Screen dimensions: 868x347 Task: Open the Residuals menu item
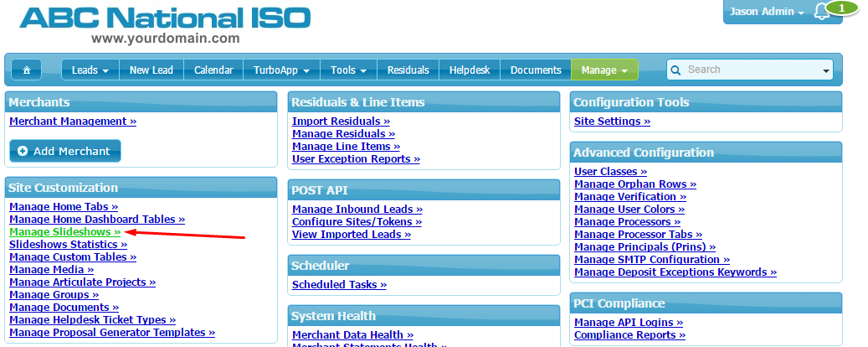408,70
